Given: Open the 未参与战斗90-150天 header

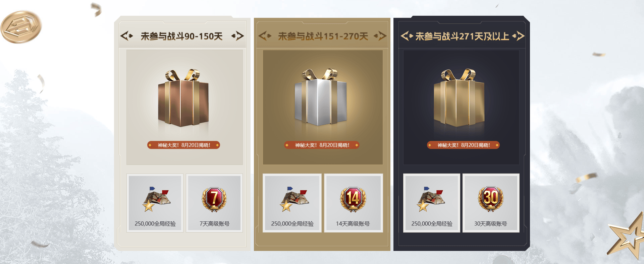Looking at the screenshot, I should tap(182, 36).
